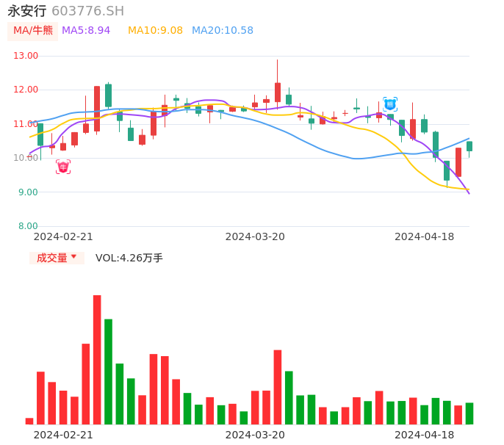This screenshot has height=445, width=504.
Task: Click the VOL:4.26万手 volume readout
Action: 129,258
